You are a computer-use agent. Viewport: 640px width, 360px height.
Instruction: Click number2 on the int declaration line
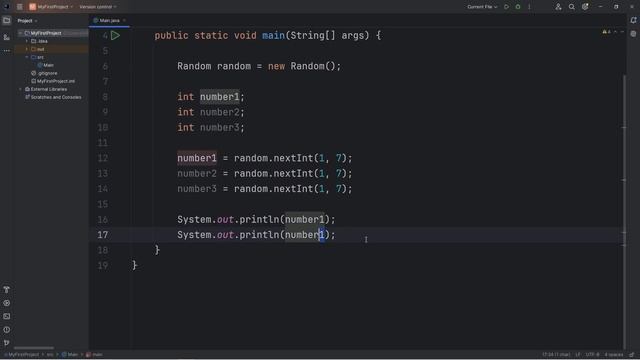click(219, 112)
